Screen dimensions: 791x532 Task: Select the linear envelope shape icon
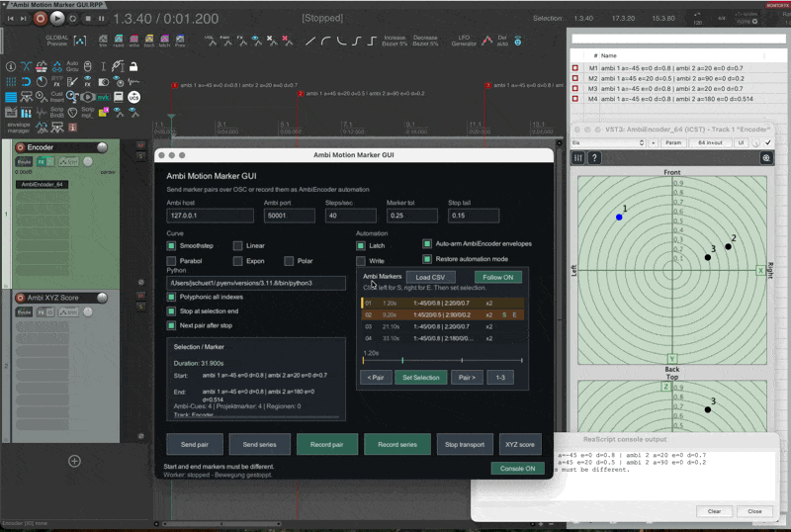click(310, 41)
